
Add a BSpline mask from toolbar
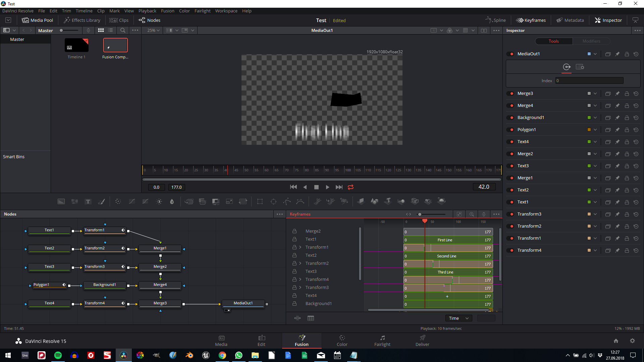click(300, 201)
